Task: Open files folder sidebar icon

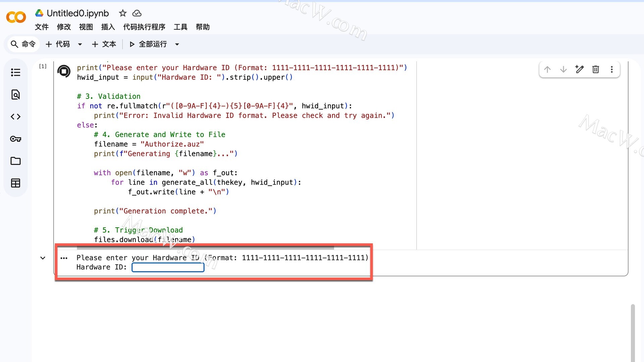Action: click(15, 161)
